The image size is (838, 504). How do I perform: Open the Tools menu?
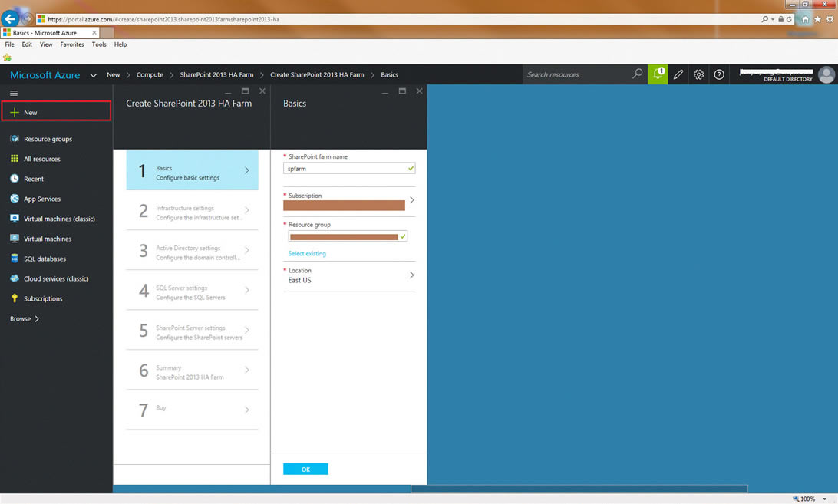pos(99,44)
